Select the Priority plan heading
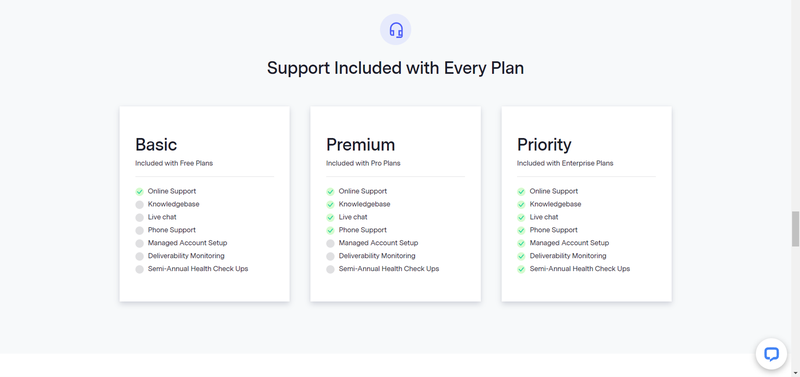 544,145
